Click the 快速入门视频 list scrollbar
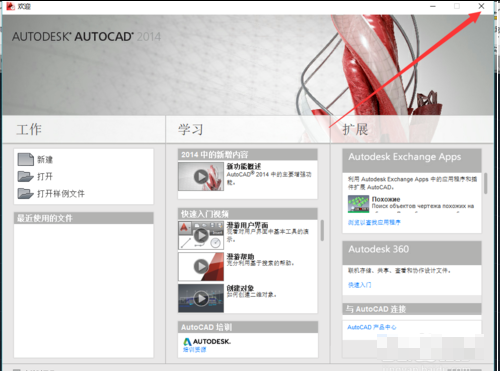The height and width of the screenshot is (371, 500). pyautogui.click(x=322, y=230)
